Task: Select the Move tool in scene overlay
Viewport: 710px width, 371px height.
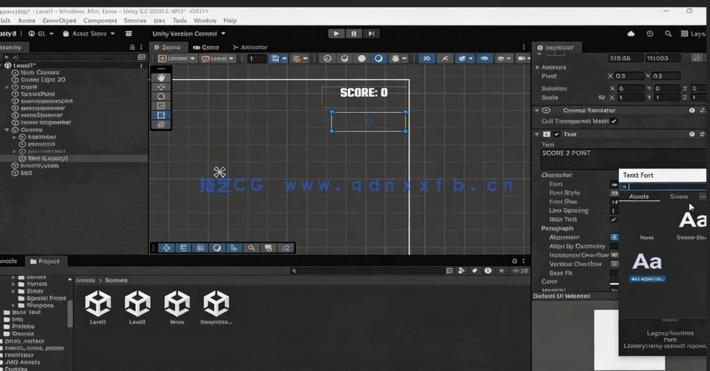Action: click(161, 87)
